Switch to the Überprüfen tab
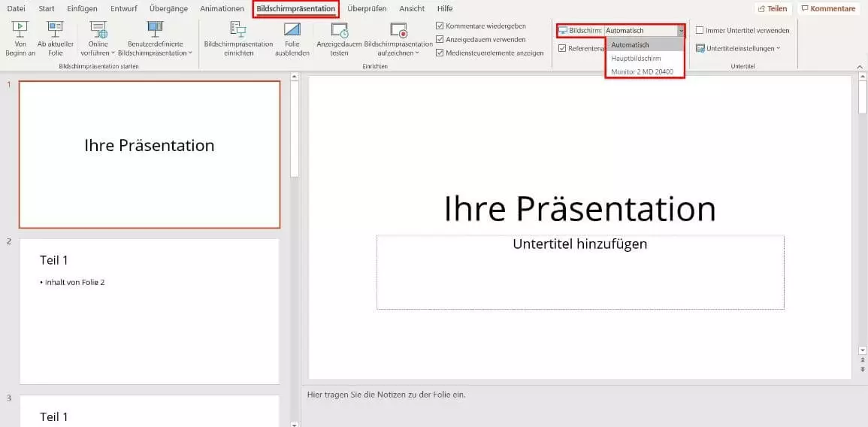Viewport: 868px width, 427px height. pyautogui.click(x=367, y=8)
